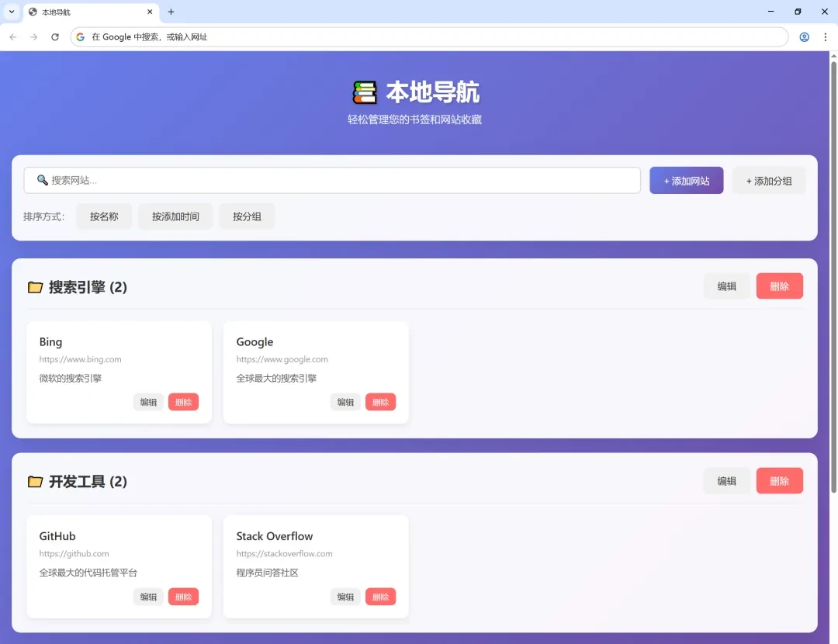
Task: Delete the Stack Overflow card
Action: [380, 597]
